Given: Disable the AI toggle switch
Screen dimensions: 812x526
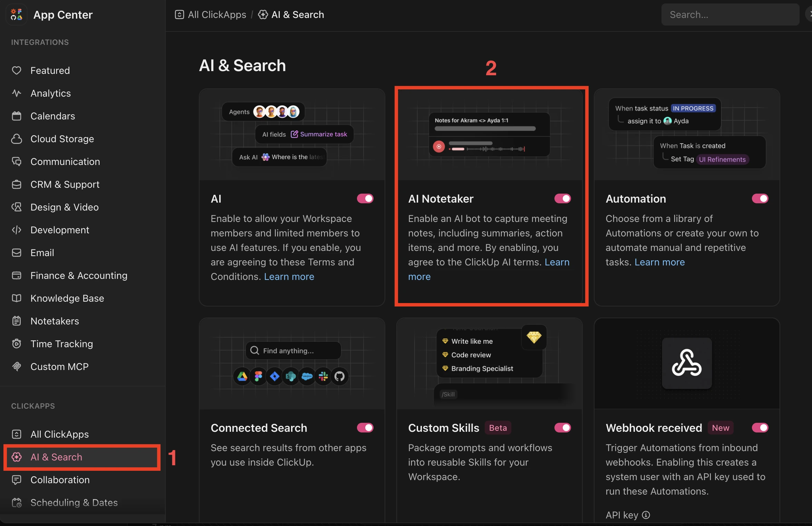Looking at the screenshot, I should point(365,198).
